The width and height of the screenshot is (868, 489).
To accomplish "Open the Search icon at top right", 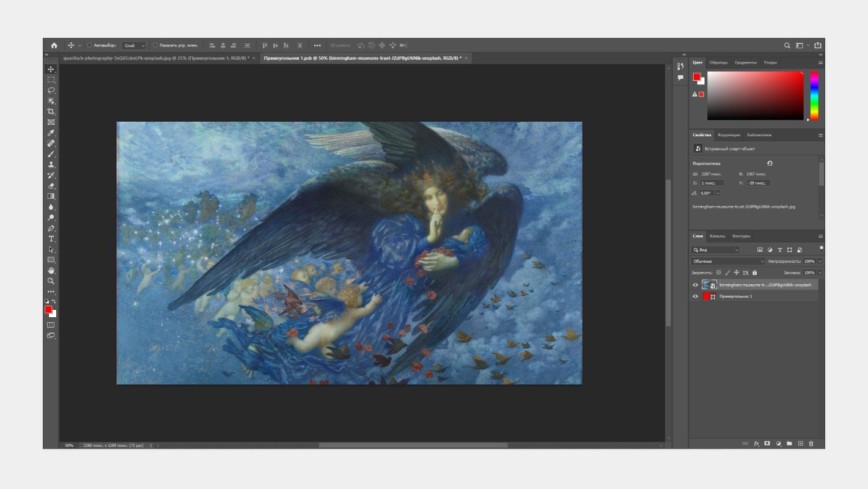I will [788, 45].
